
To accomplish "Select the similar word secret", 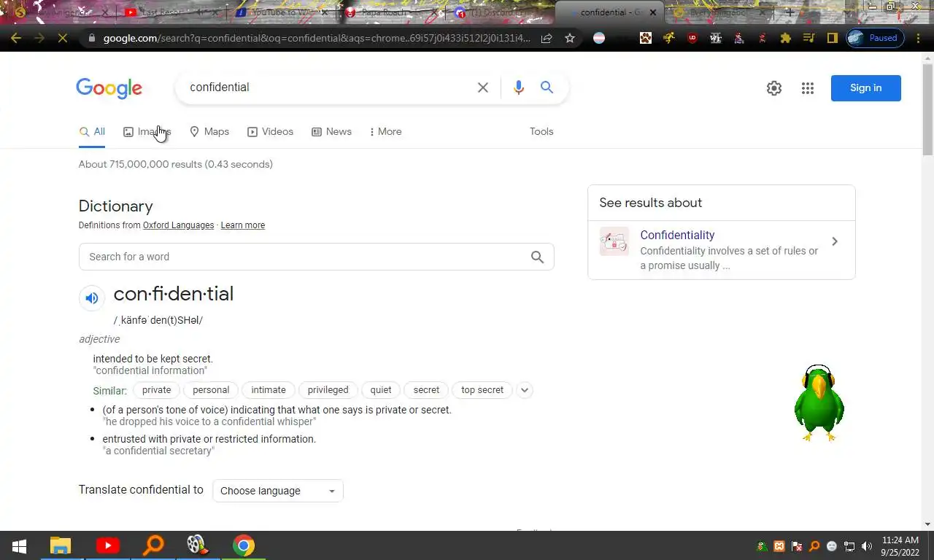I will tap(426, 390).
